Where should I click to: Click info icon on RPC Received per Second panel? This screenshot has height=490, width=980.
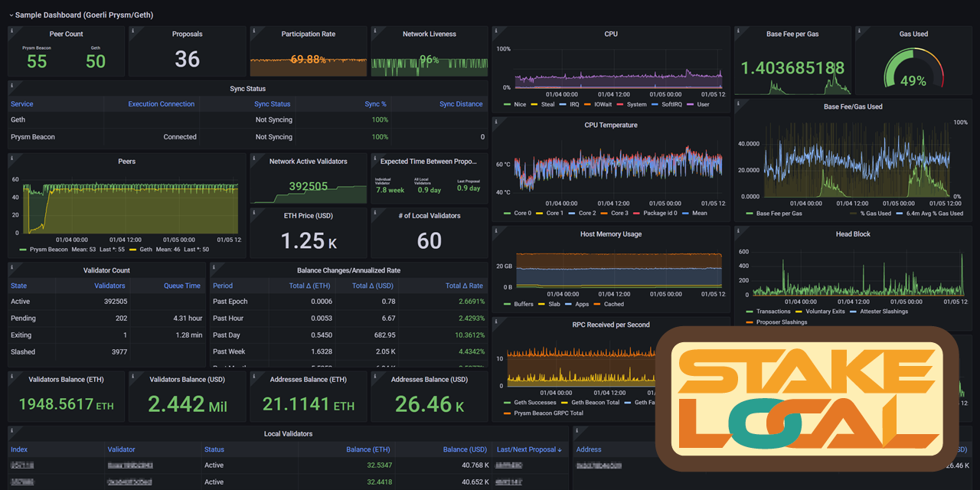click(x=497, y=322)
